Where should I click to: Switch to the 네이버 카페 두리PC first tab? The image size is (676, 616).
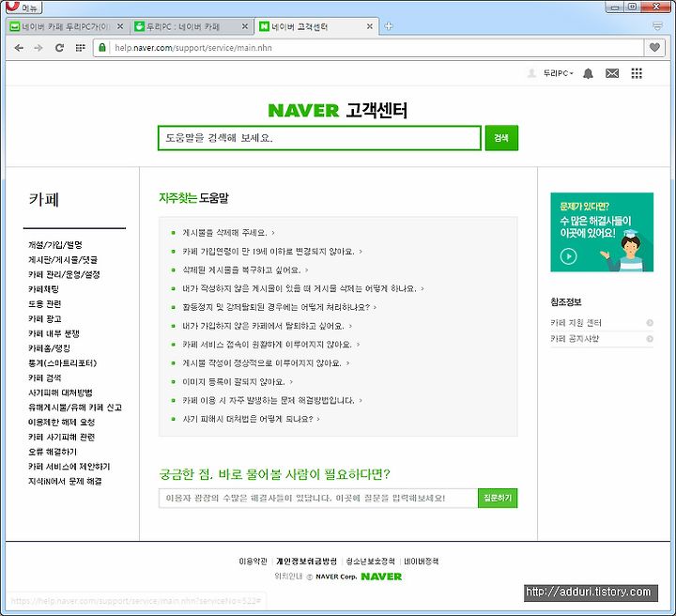[67, 26]
